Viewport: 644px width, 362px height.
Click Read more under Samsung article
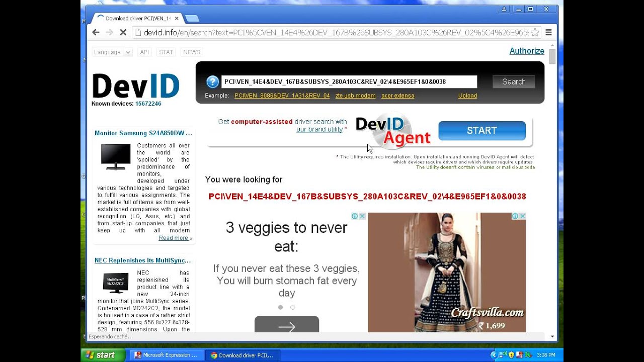(174, 238)
